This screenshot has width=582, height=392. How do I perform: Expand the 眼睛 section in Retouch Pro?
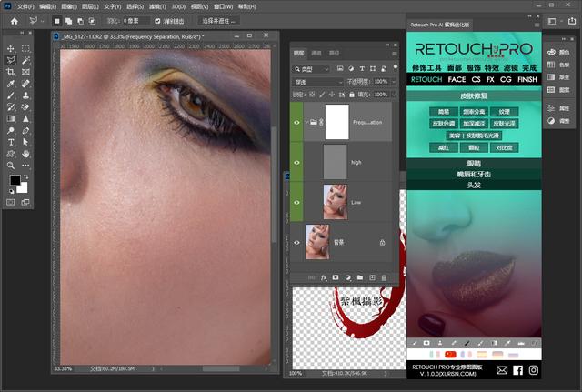474,164
